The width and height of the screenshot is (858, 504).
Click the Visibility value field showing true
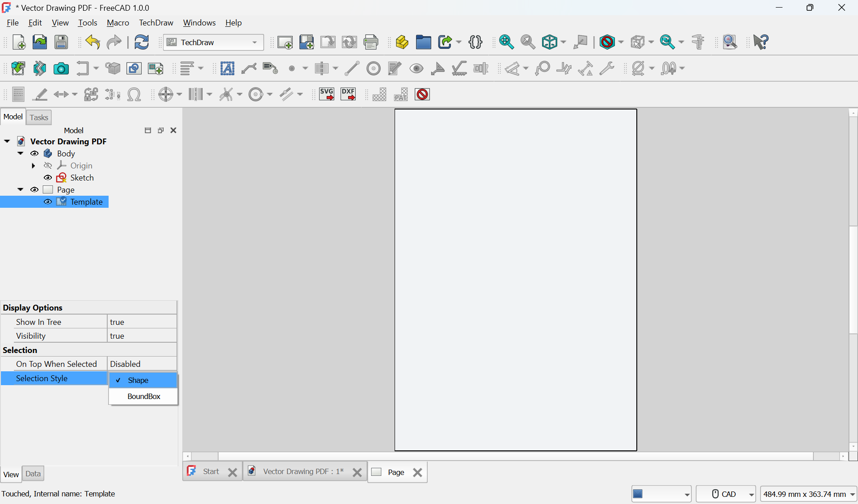click(141, 336)
